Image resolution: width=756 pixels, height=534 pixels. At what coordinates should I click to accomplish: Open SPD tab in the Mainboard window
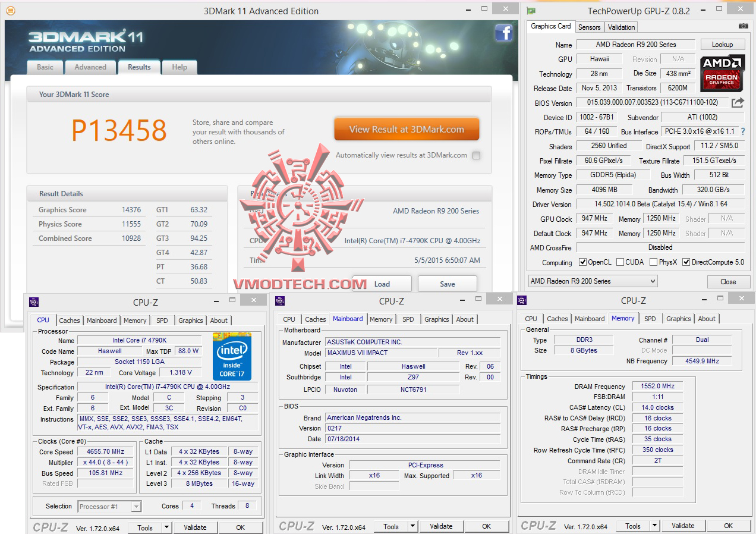coord(408,319)
